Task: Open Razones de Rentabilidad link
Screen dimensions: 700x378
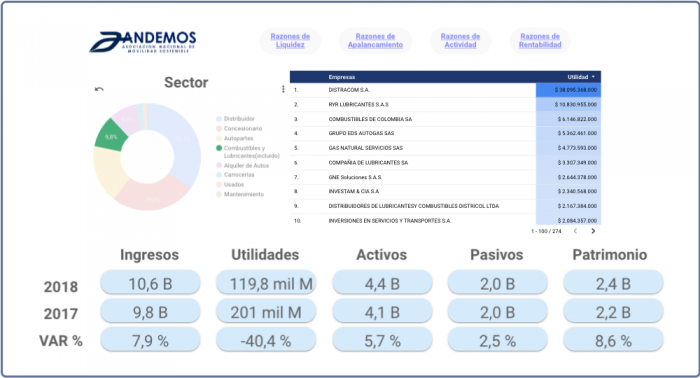Action: [540, 41]
